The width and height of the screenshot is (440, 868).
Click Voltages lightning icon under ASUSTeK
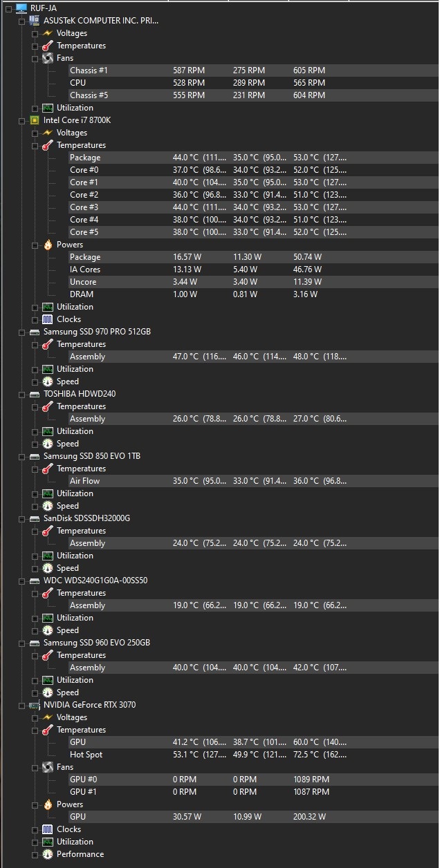pos(48,33)
